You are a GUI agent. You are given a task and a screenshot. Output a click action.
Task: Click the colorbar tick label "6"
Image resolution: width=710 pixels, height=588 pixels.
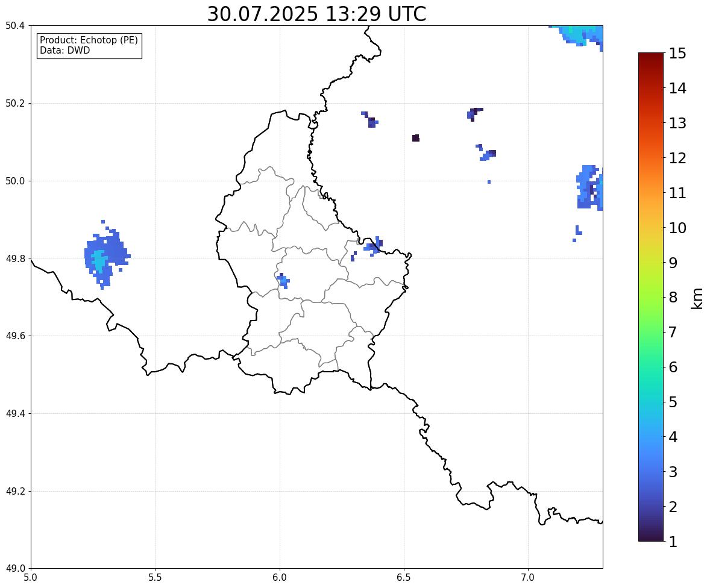[x=673, y=367]
